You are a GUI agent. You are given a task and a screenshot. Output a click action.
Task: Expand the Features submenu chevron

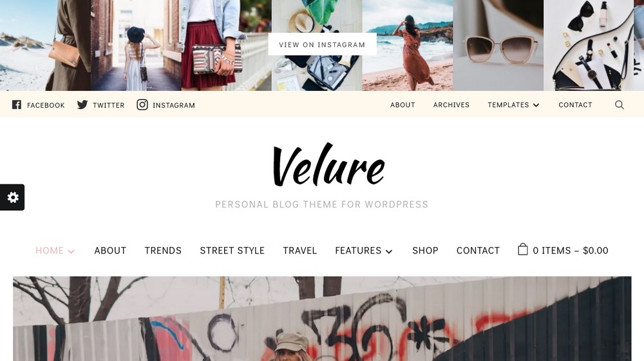389,251
